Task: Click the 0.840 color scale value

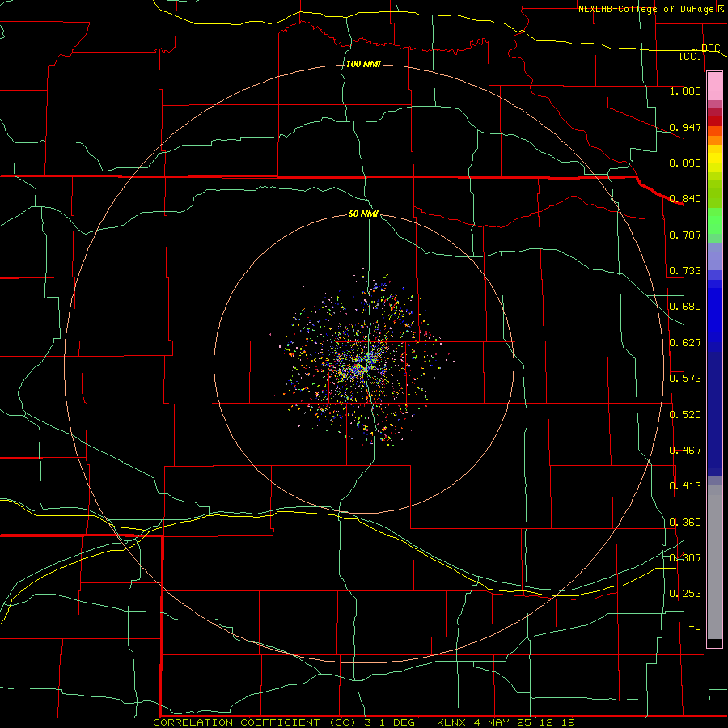Action: pyautogui.click(x=685, y=199)
